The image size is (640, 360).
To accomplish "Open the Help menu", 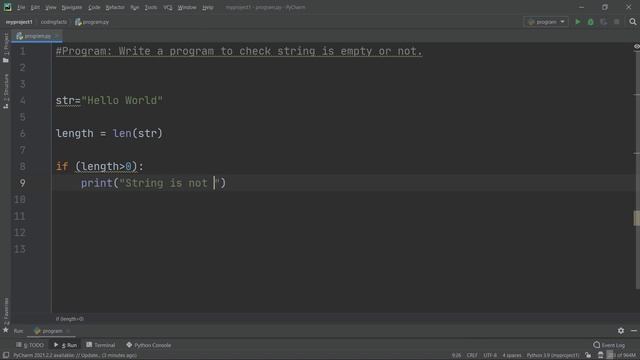I will coord(208,7).
